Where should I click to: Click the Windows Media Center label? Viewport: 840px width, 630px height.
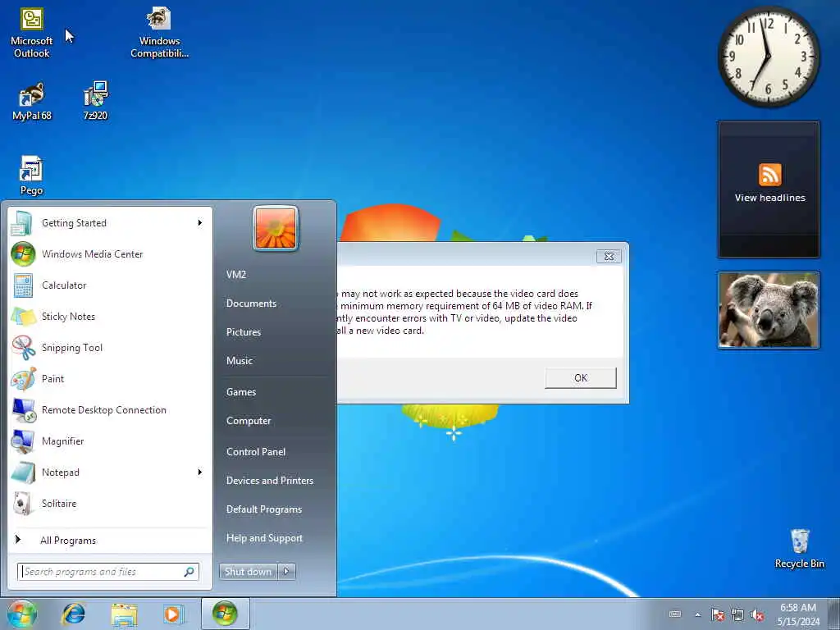pyautogui.click(x=93, y=254)
